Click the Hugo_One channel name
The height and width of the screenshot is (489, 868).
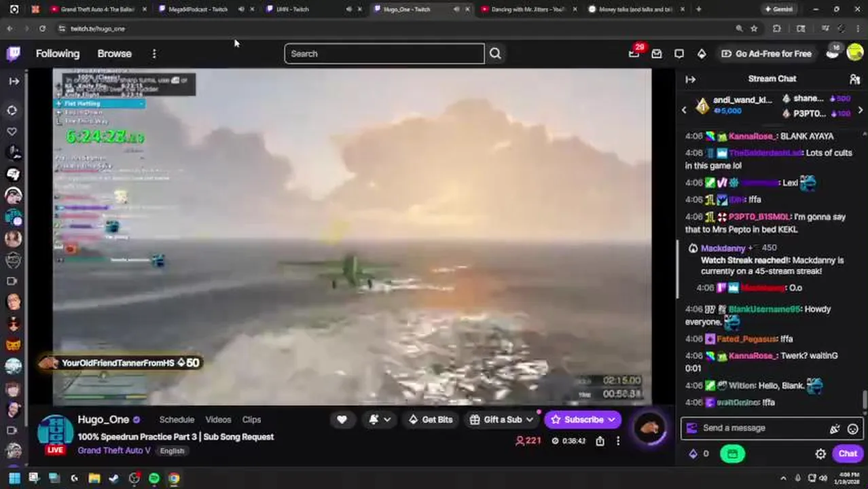[103, 420]
